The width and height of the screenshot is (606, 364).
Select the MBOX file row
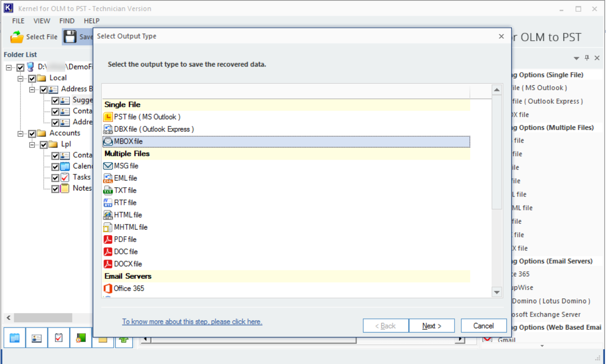(x=286, y=142)
